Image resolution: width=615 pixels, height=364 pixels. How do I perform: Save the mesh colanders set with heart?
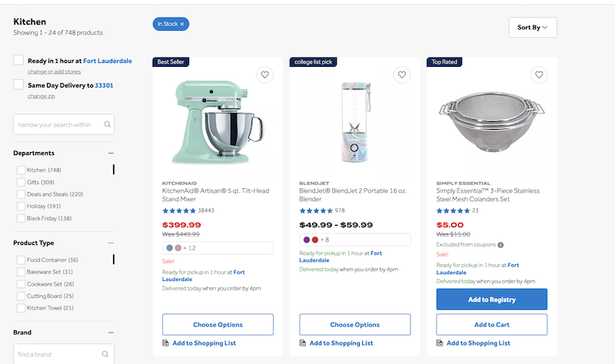tap(539, 75)
